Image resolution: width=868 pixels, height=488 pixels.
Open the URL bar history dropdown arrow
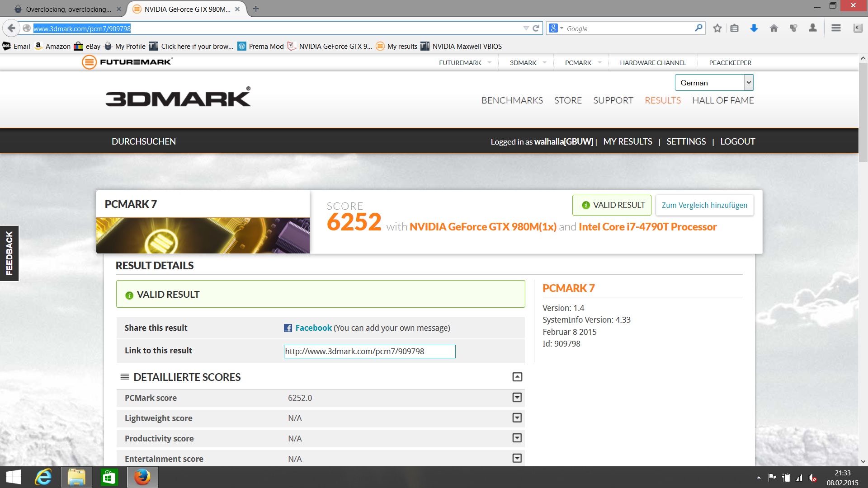[526, 28]
